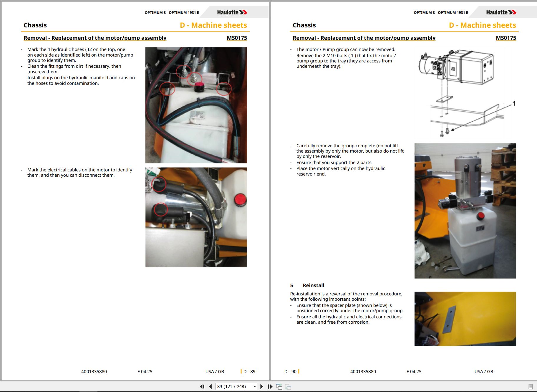Click the electrical cables photo on page D-89
Screen dimensions: 537x392
coord(196,217)
